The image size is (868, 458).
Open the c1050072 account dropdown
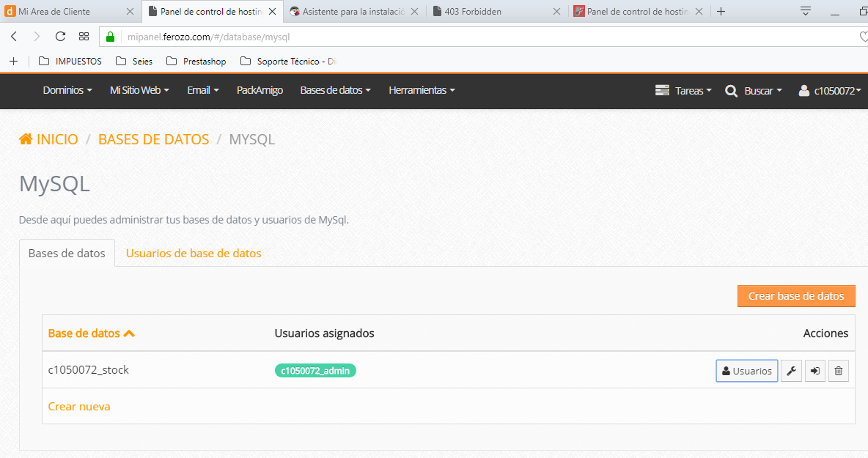pyautogui.click(x=837, y=91)
